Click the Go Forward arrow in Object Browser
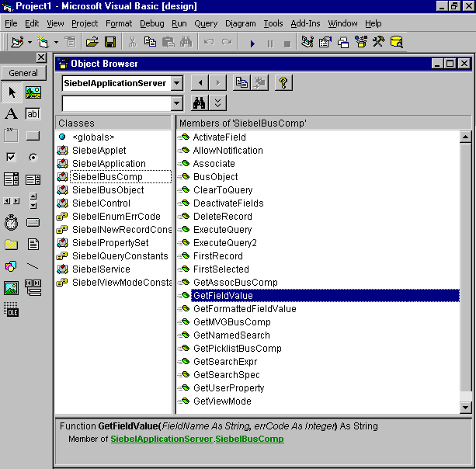 tap(217, 82)
